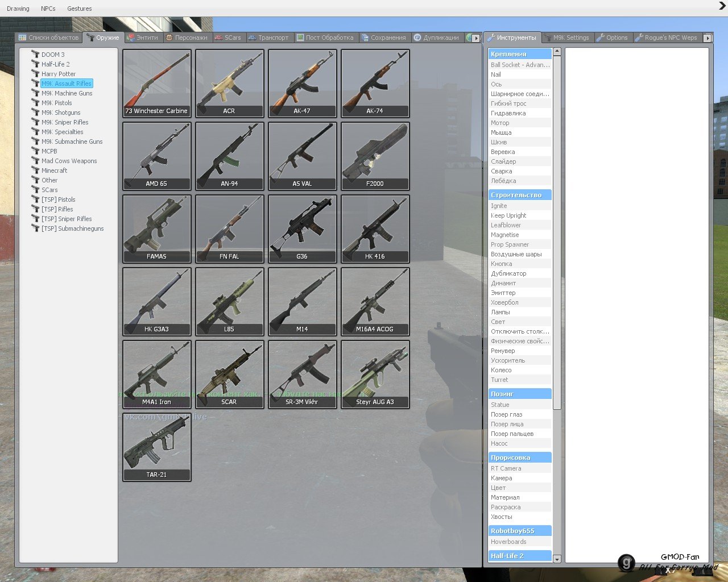Select the 73 Winchester Carbine weapon icon
The image size is (728, 582).
pyautogui.click(x=157, y=83)
